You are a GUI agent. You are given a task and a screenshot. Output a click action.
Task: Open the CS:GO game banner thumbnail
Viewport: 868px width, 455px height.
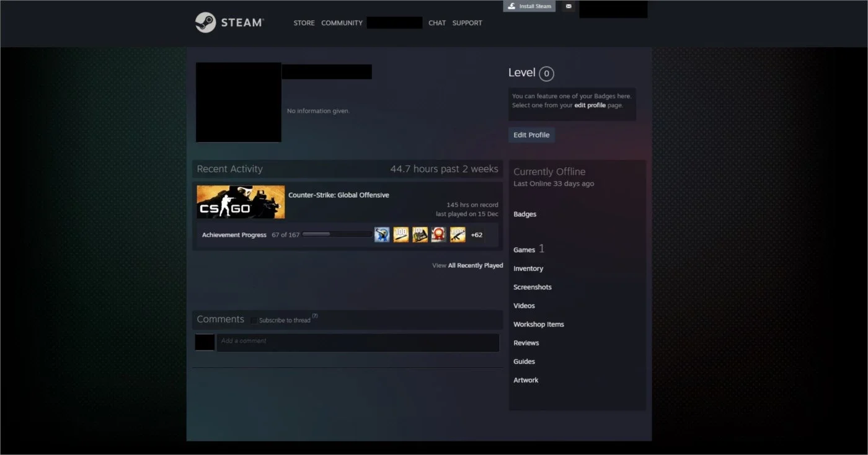[x=241, y=201]
